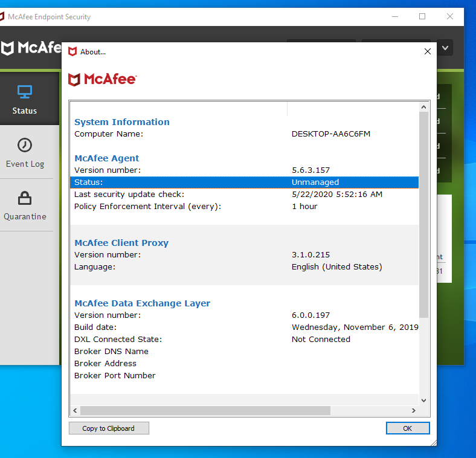476x458 pixels.
Task: Select Last security update check row
Action: click(x=245, y=195)
